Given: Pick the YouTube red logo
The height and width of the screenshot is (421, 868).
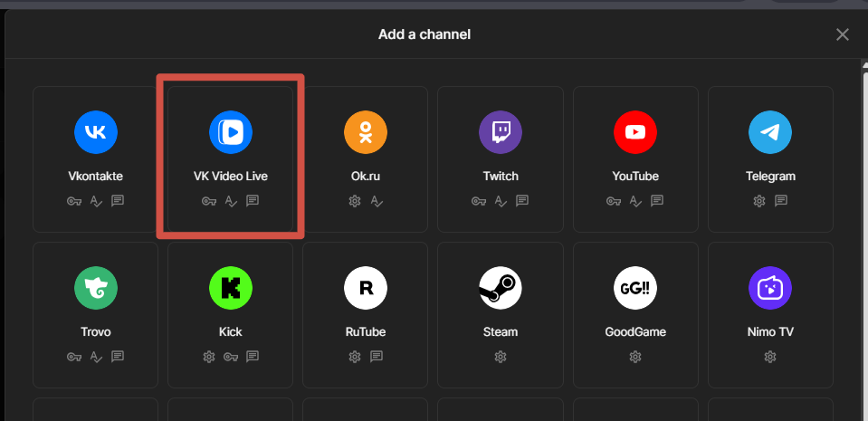Looking at the screenshot, I should (635, 132).
